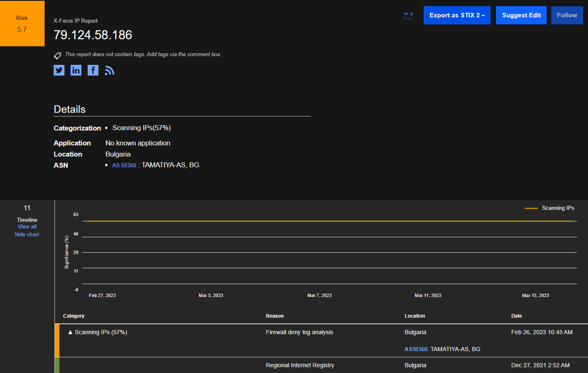This screenshot has width=588, height=373.
Task: Click the Risk 5.7 score badge
Action: [22, 23]
